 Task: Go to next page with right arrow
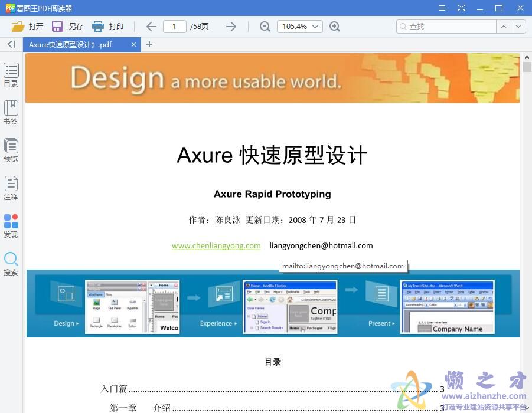tap(231, 27)
